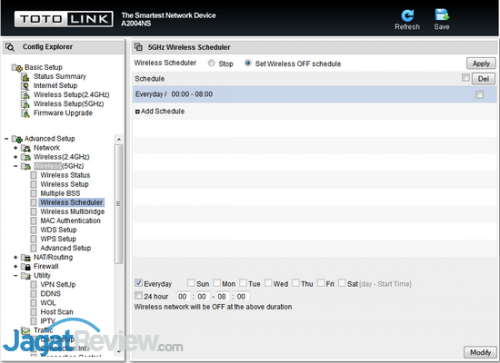Screen dimensions: 500x363
Task: Click the Del button
Action: (483, 79)
